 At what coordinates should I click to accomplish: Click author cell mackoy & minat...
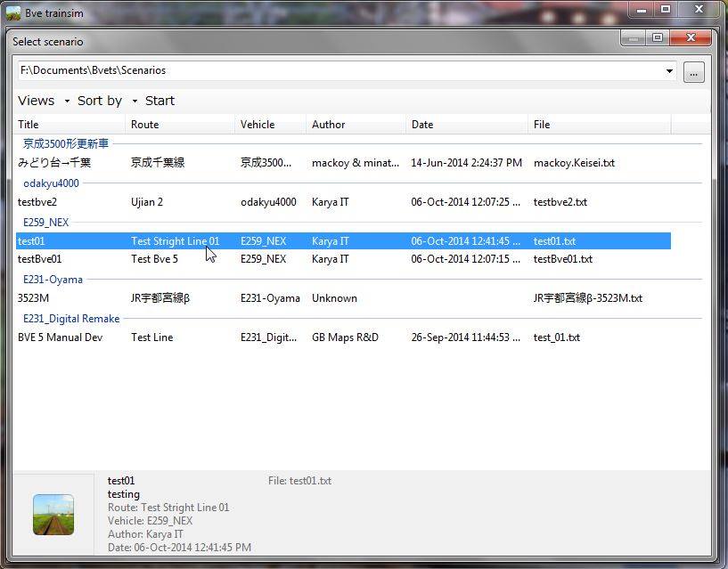356,163
